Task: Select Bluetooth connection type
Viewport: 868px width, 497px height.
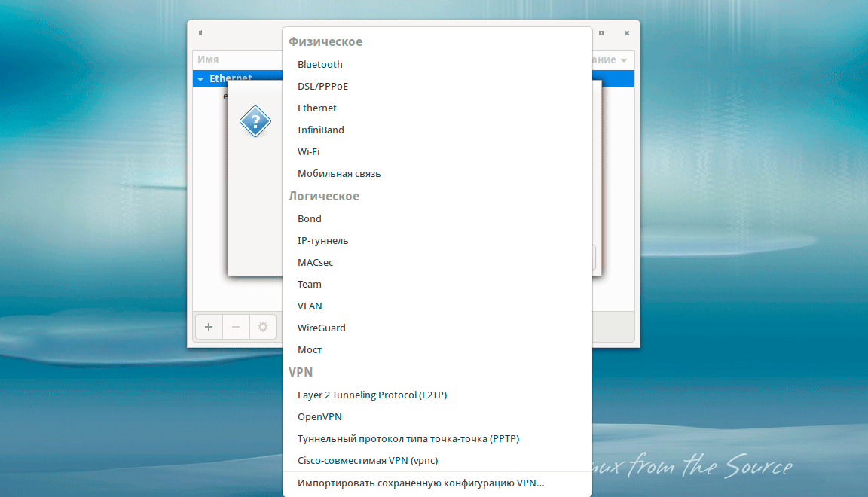Action: (437, 64)
